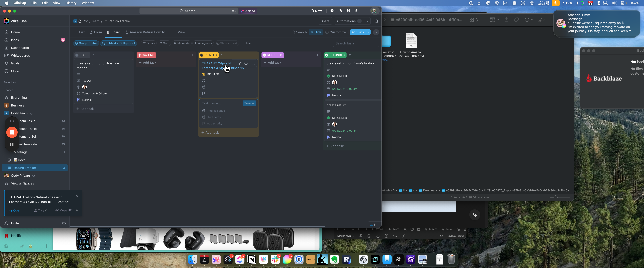Select the THARAHT task card checkbox

click(253, 63)
